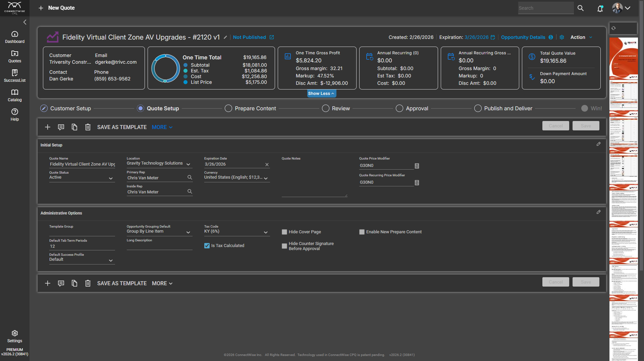Click the top toolbar trash delete icon

click(88, 127)
